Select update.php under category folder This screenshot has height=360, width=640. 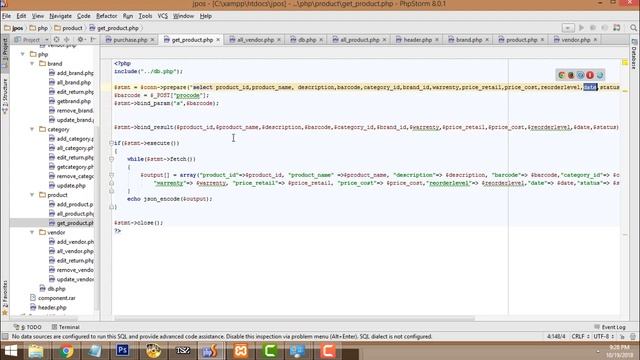(67, 186)
